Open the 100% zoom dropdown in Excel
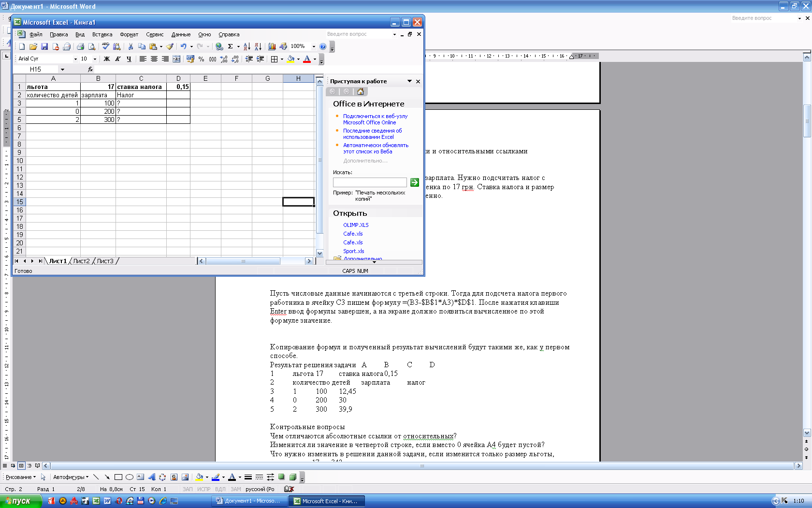Screen dimensions: 812x508 (314, 46)
